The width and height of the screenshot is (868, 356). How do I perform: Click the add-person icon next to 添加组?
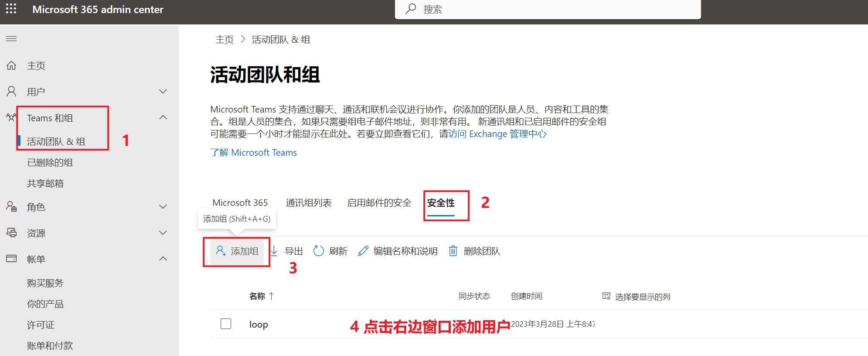221,251
